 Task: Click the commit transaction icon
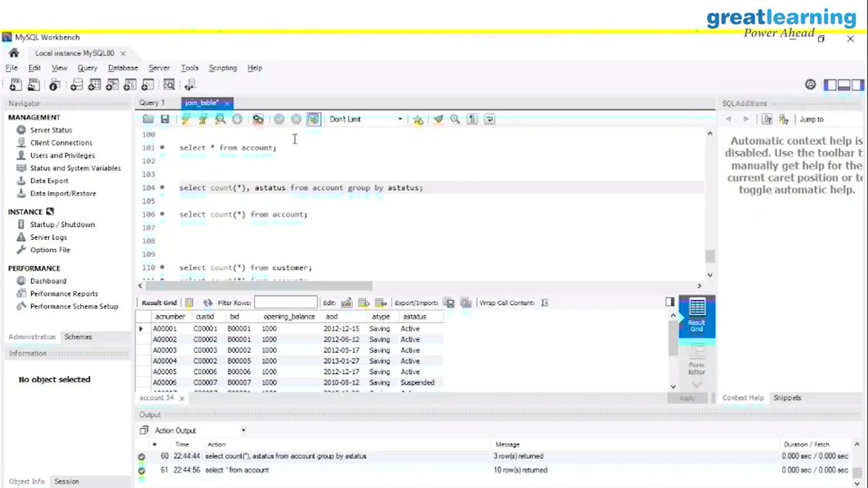278,119
